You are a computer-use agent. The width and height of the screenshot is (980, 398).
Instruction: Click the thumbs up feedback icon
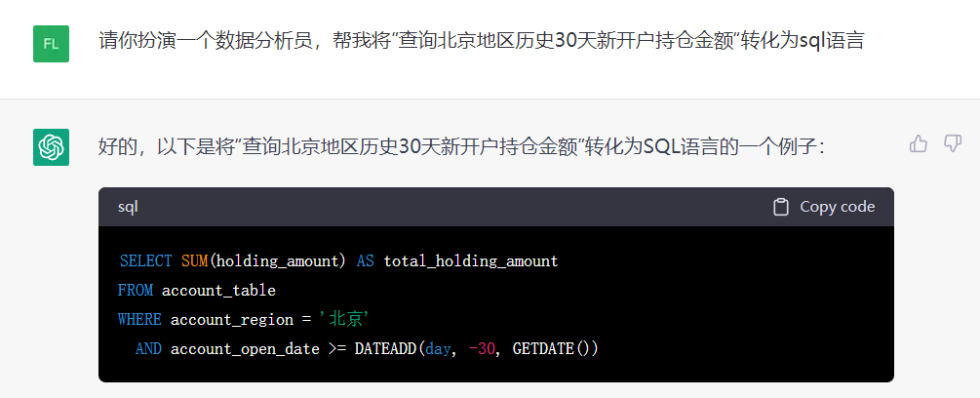tap(919, 144)
